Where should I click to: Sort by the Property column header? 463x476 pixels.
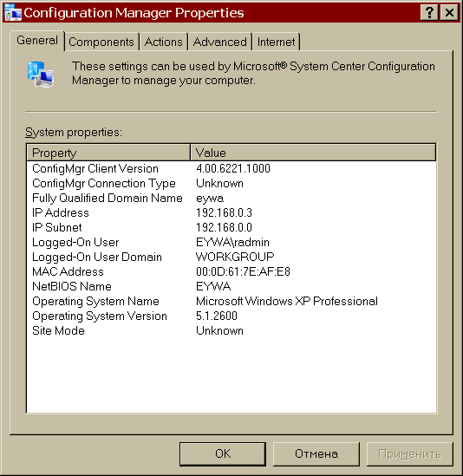tap(108, 153)
